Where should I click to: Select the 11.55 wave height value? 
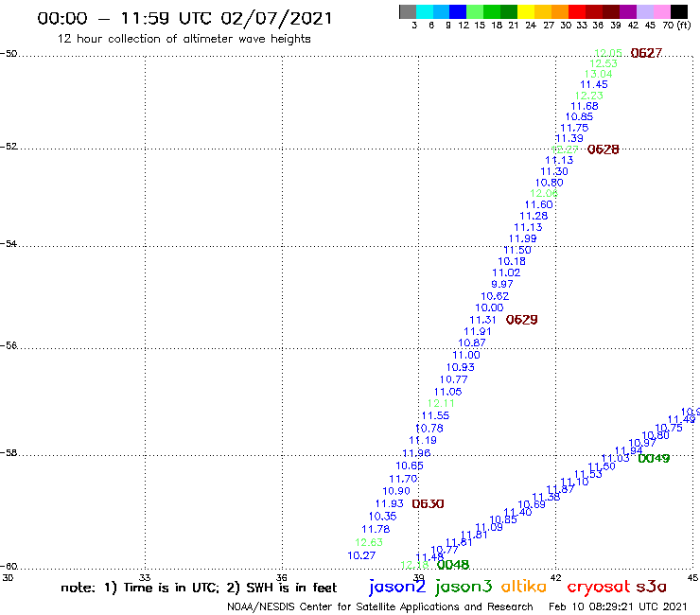[435, 415]
